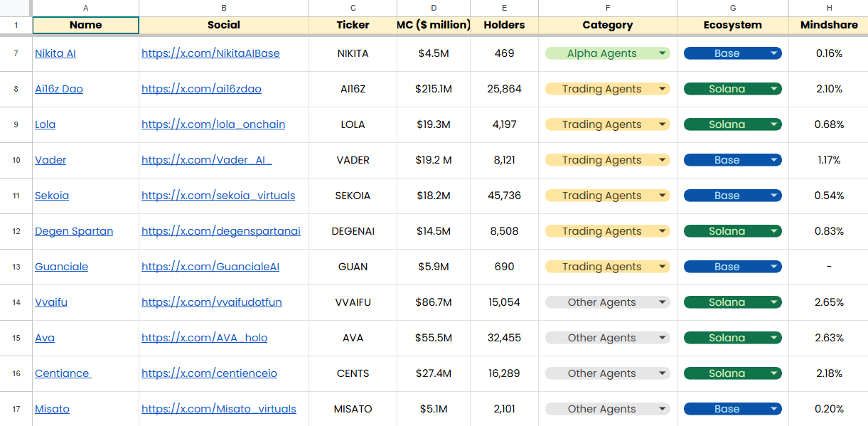This screenshot has height=426, width=868.
Task: Select row 12 by its row number
Action: pyautogui.click(x=16, y=231)
